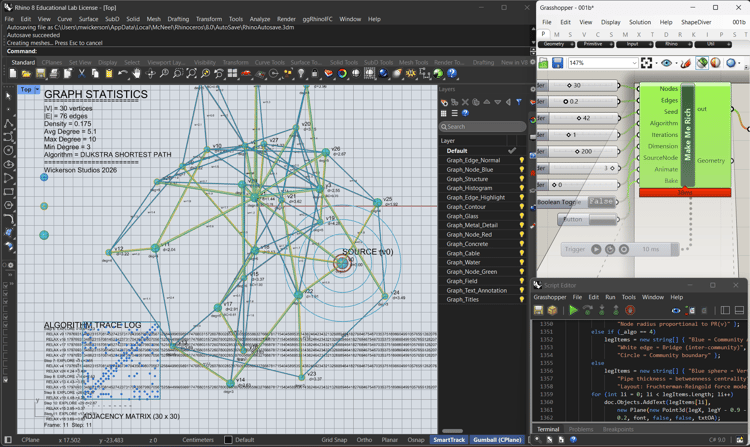Screen dimensions: 750x447
Task: Click the Zoom Extents icon in Grasshopper
Action: pyautogui.click(x=647, y=63)
